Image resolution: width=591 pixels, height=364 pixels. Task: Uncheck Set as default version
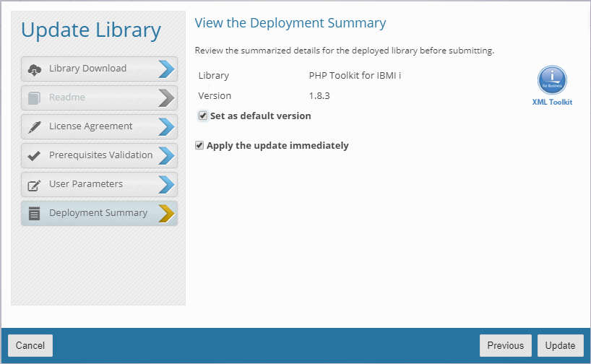click(x=203, y=116)
